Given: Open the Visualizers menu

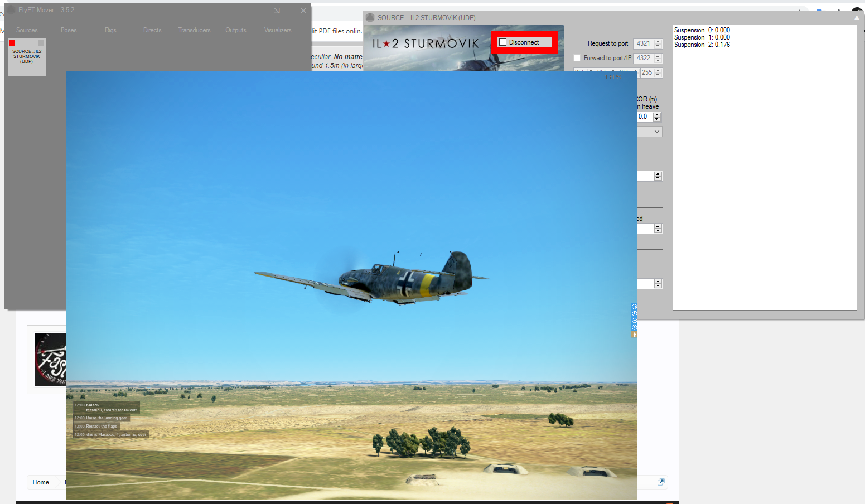Looking at the screenshot, I should pyautogui.click(x=278, y=30).
